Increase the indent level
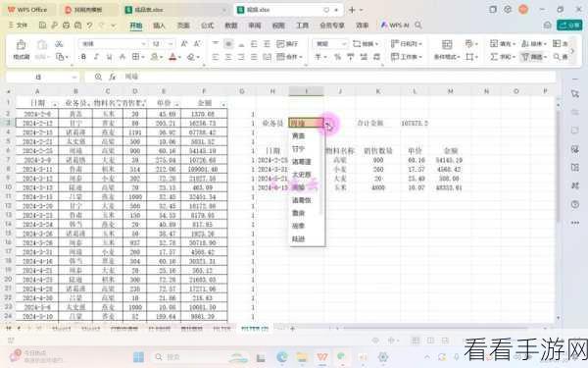588x368 pixels. tap(267, 44)
